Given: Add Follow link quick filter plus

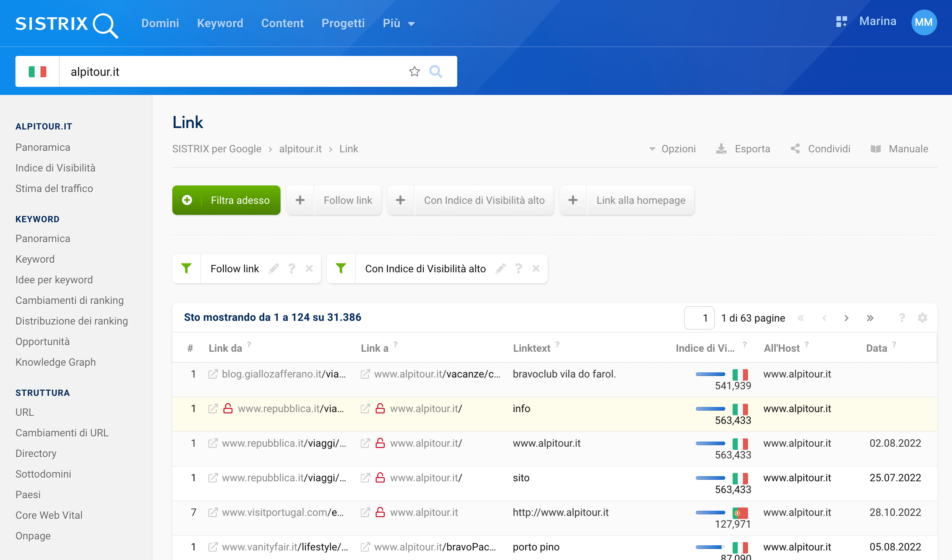Looking at the screenshot, I should coord(300,200).
